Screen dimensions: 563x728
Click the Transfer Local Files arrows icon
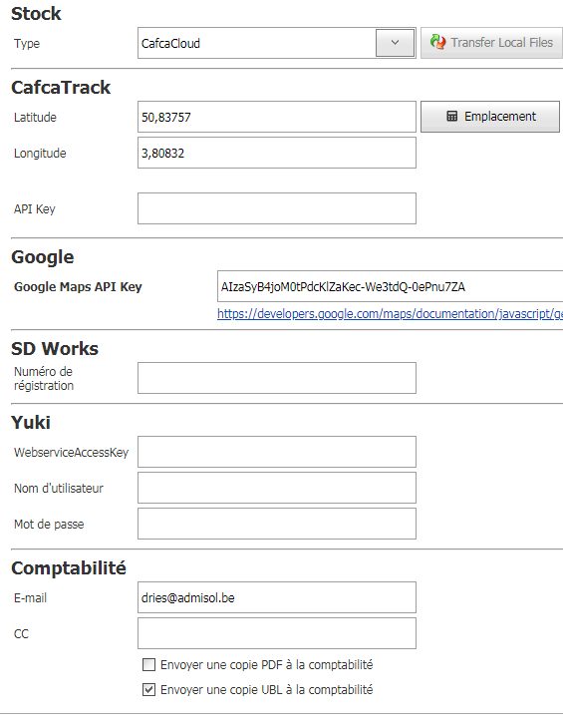pyautogui.click(x=437, y=42)
